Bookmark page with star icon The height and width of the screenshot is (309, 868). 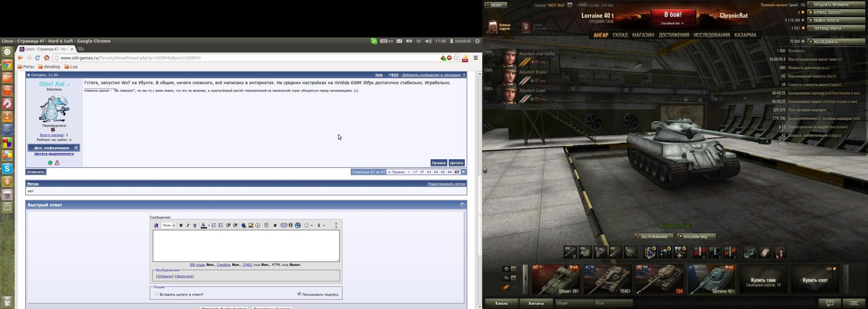(456, 58)
